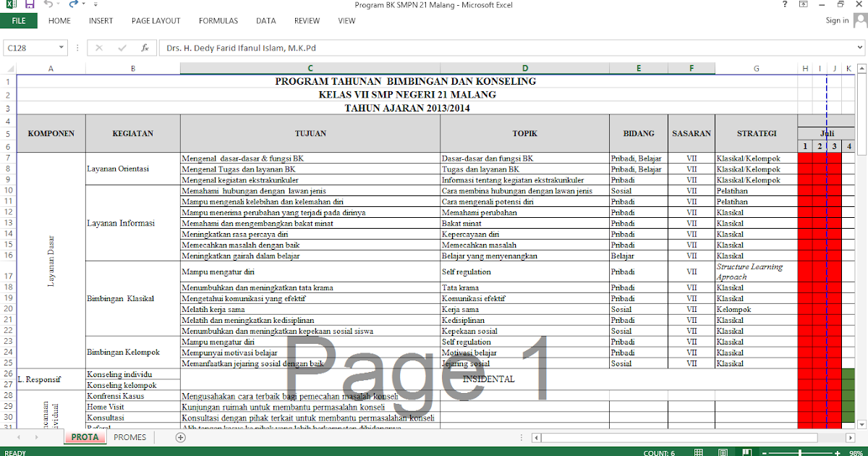Image resolution: width=868 pixels, height=456 pixels.
Task: Undo the last action
Action: 48,5
